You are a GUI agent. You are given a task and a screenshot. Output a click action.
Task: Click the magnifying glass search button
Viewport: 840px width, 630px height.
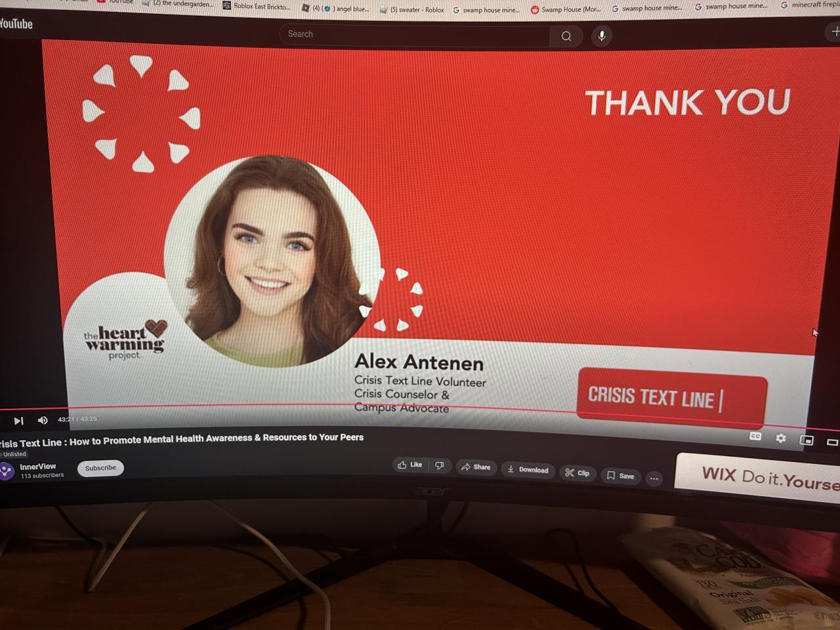(566, 36)
